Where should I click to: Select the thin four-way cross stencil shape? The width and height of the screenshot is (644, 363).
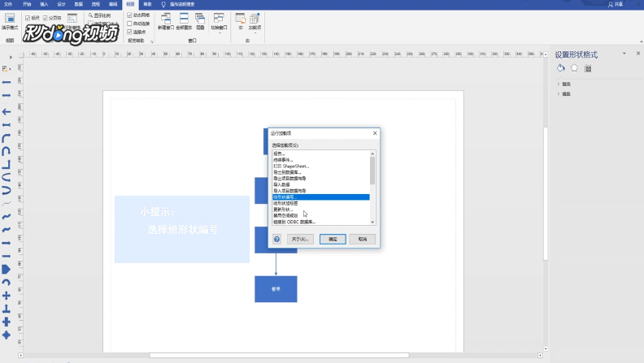[7, 296]
